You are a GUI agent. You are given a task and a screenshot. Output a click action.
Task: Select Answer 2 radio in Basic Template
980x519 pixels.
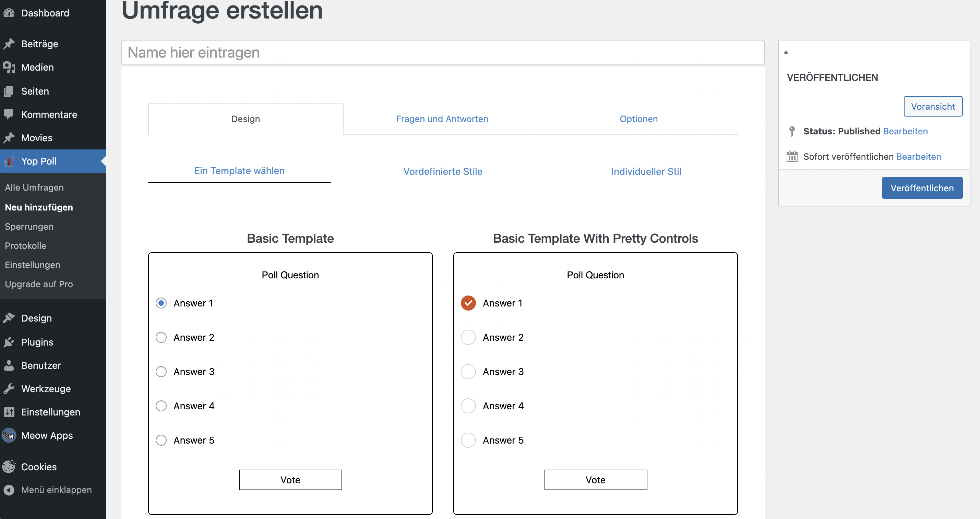pos(161,337)
